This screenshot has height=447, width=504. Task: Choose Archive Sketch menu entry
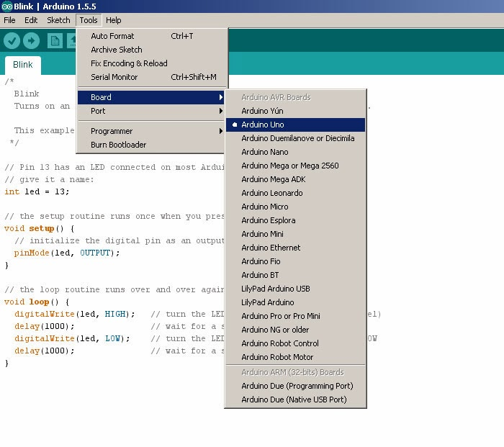(x=153, y=50)
